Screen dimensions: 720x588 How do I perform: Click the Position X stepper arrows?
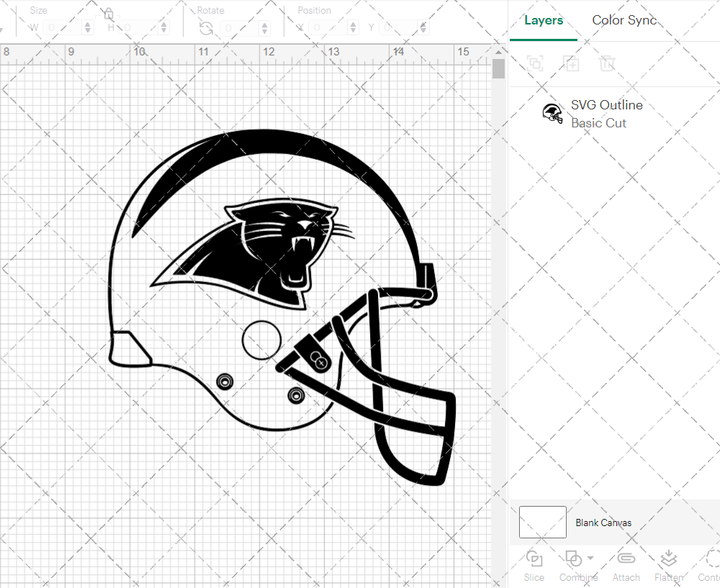point(353,27)
